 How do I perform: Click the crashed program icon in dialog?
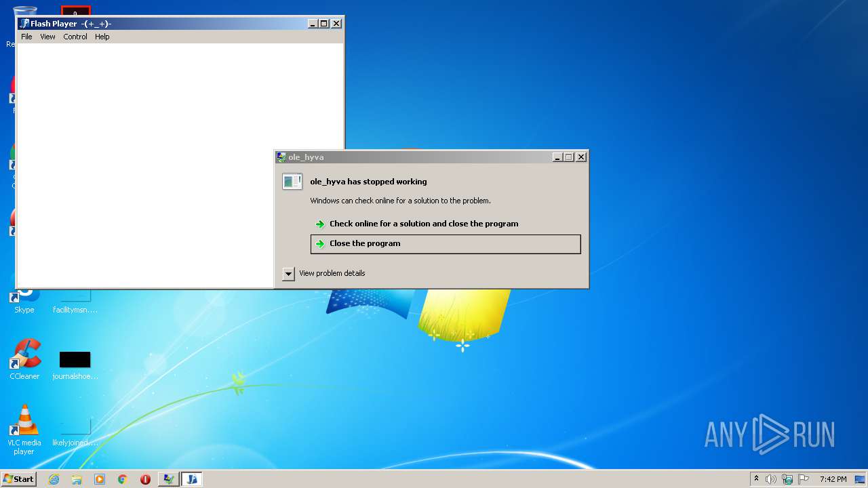click(292, 182)
